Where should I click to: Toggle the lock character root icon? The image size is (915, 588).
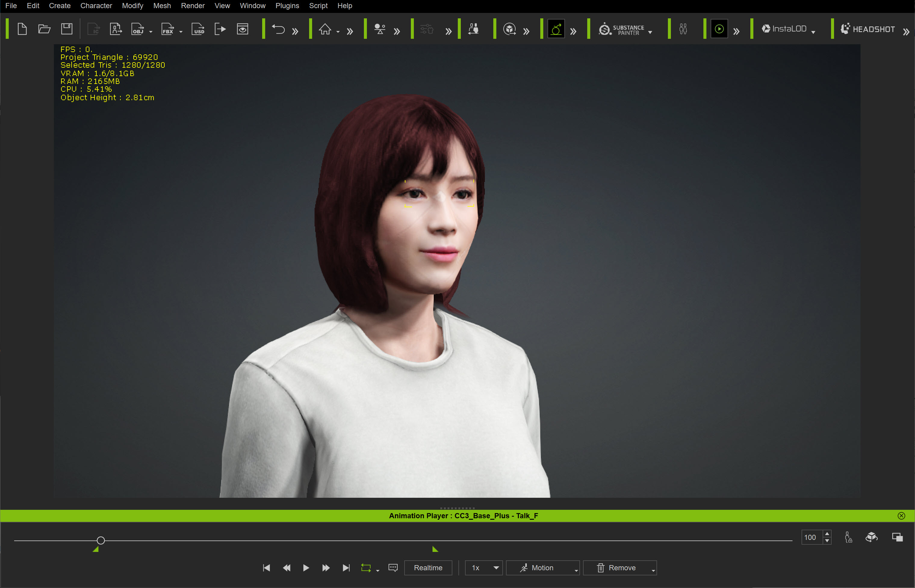(848, 537)
